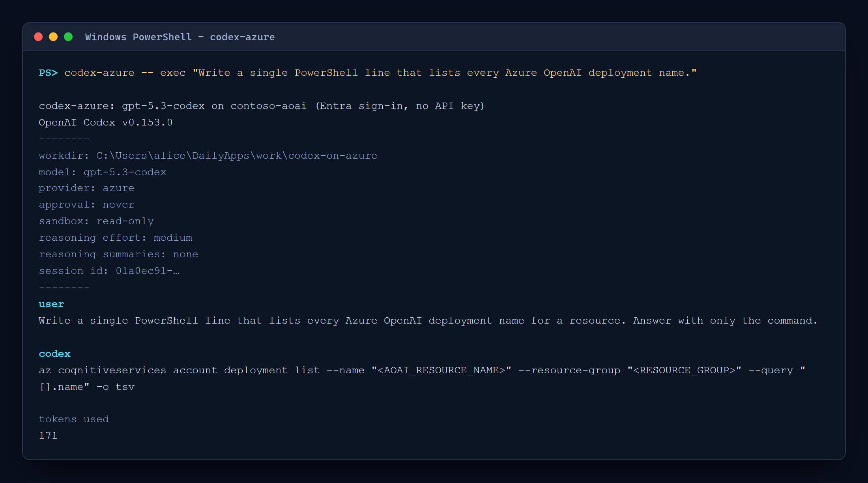868x483 pixels.
Task: Click the '[].name" -o tsv' output line
Action: coord(87,387)
